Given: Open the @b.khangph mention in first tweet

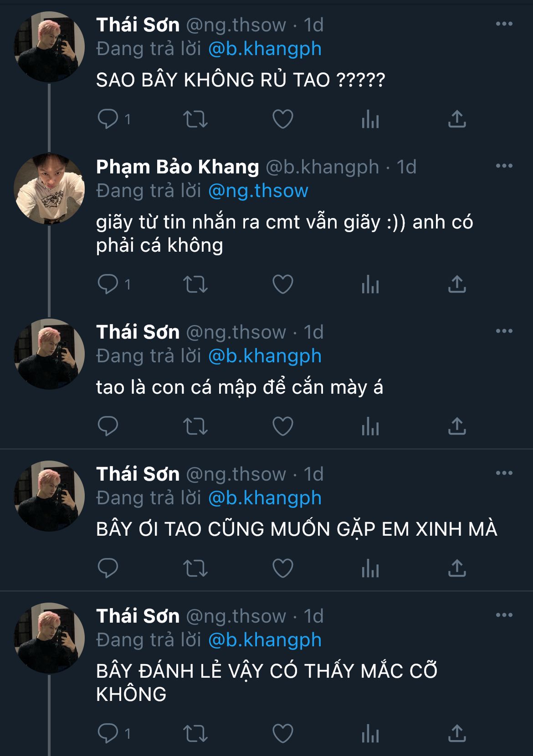Looking at the screenshot, I should (x=265, y=49).
